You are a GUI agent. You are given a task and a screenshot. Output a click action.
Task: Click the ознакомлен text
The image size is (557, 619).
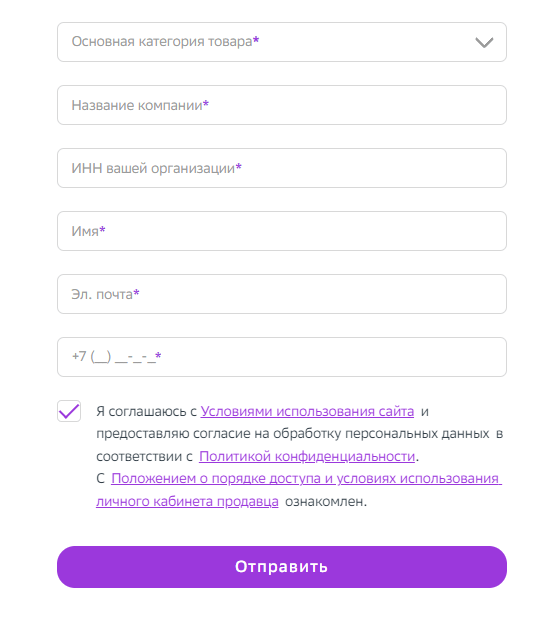(326, 501)
